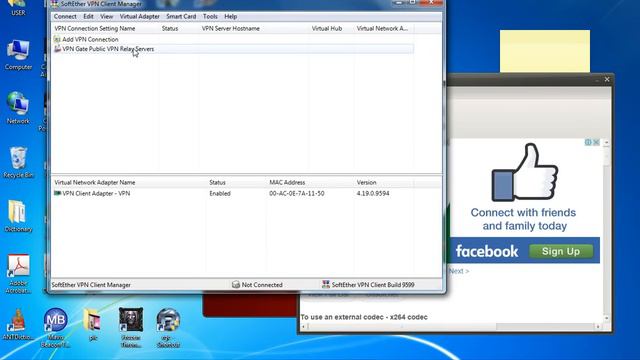Open the View menu
Viewport: 640px width, 360px height.
click(x=106, y=16)
